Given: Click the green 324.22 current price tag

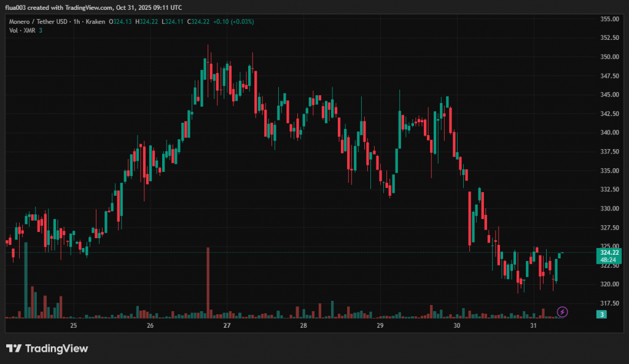Looking at the screenshot, I should pyautogui.click(x=609, y=252).
